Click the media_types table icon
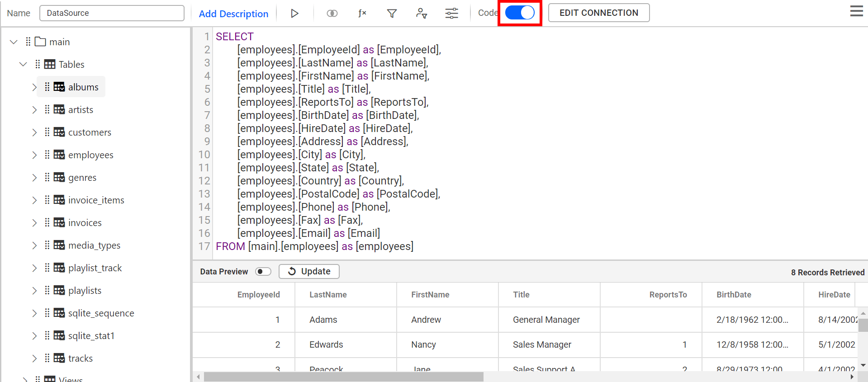 pos(59,245)
